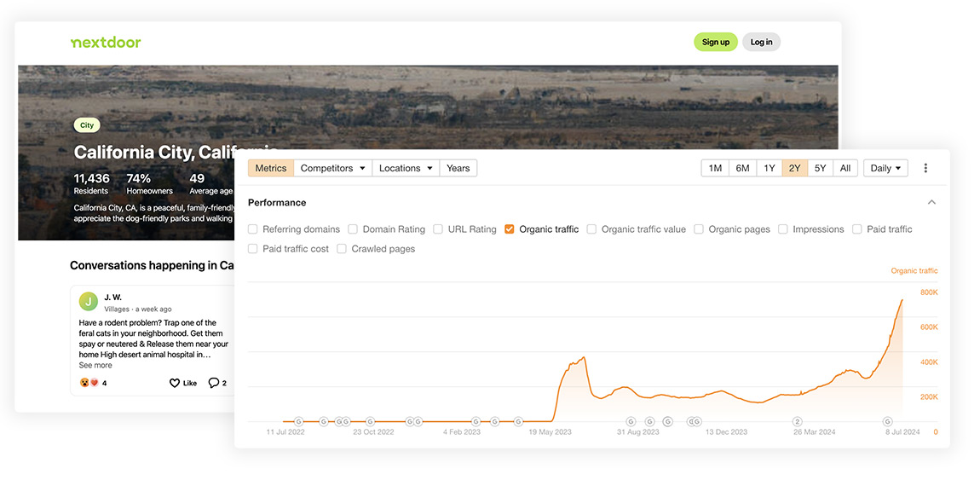Click the 11,436 Residents statistic

tap(92, 184)
